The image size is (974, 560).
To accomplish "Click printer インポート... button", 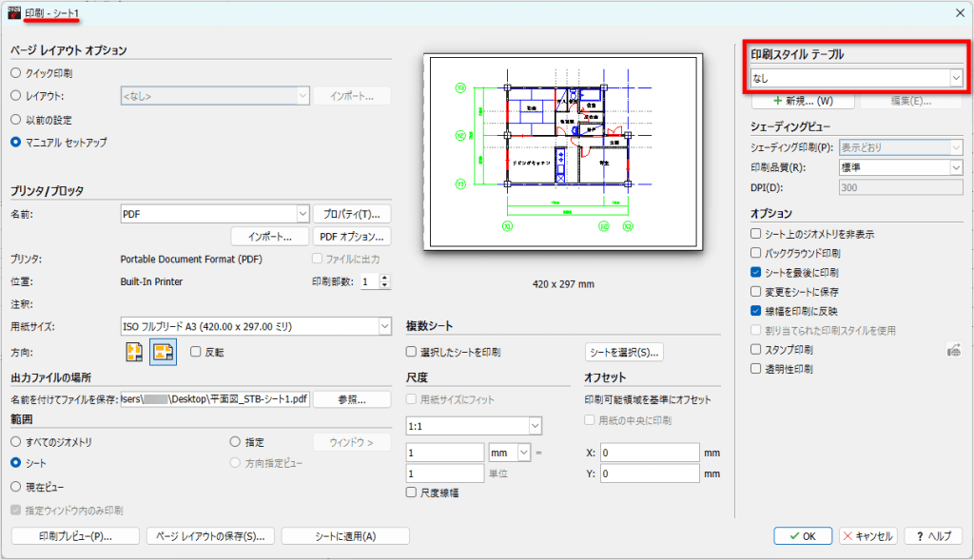I will pos(269,237).
